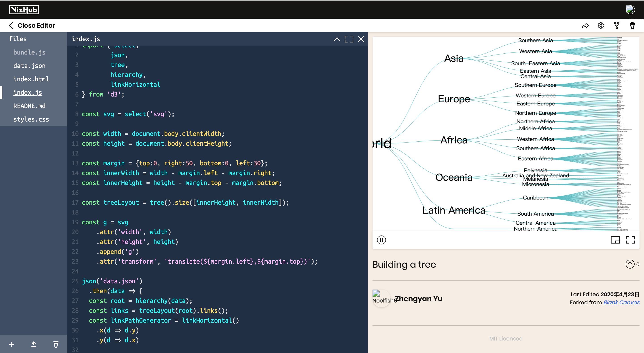Pause the running visualization
This screenshot has height=353, width=644.
pyautogui.click(x=381, y=240)
